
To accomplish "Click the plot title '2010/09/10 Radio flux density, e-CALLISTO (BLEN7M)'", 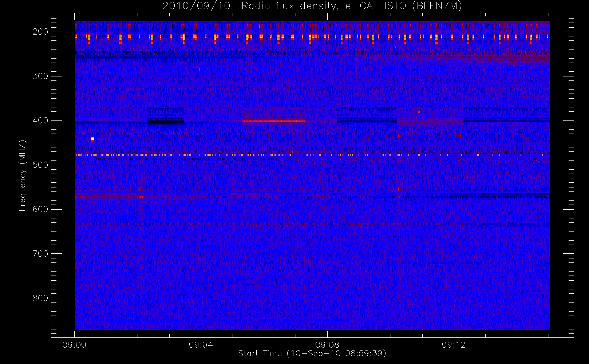I will click(312, 6).
